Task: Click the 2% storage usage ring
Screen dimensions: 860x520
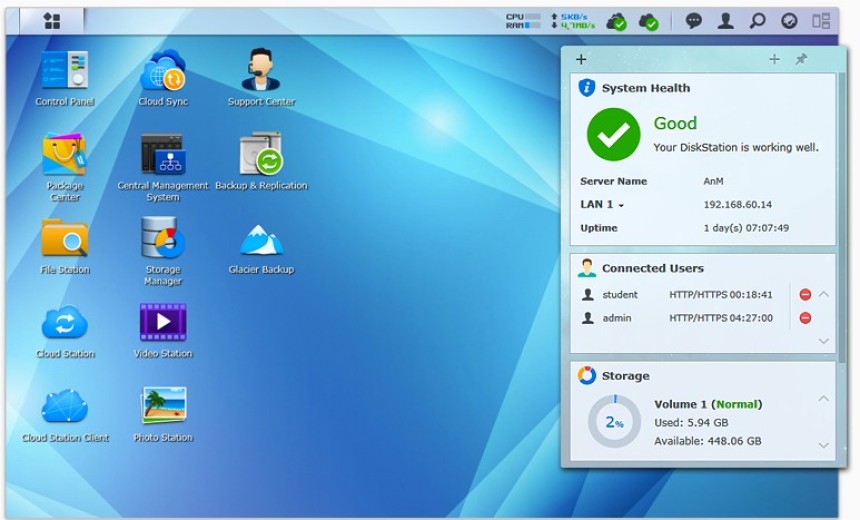Action: coord(614,422)
